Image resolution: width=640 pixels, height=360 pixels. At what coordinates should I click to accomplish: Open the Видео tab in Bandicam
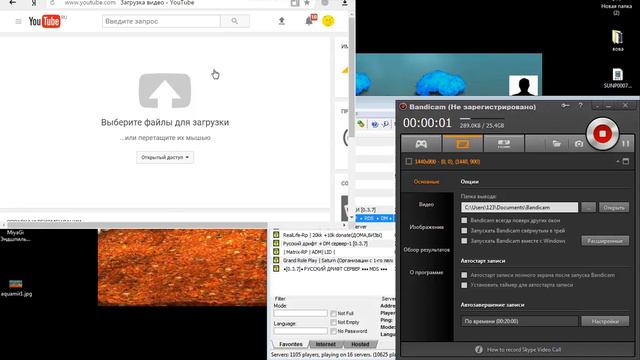427,204
